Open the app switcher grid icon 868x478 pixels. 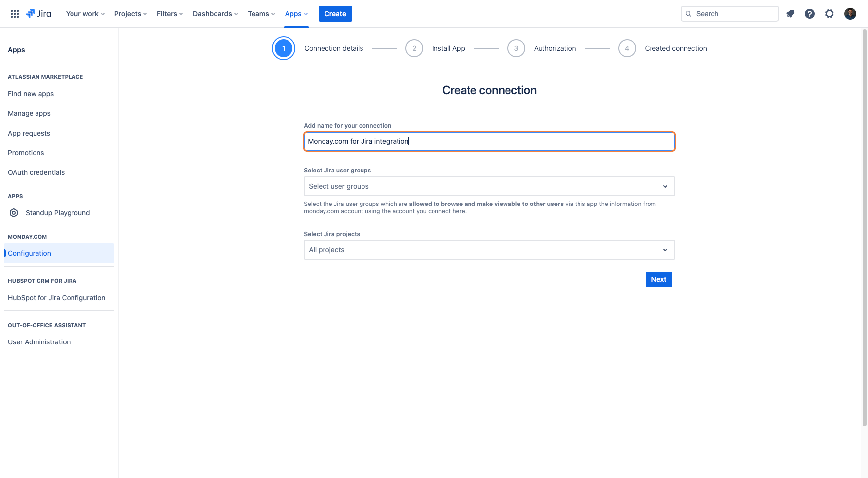[x=15, y=14]
